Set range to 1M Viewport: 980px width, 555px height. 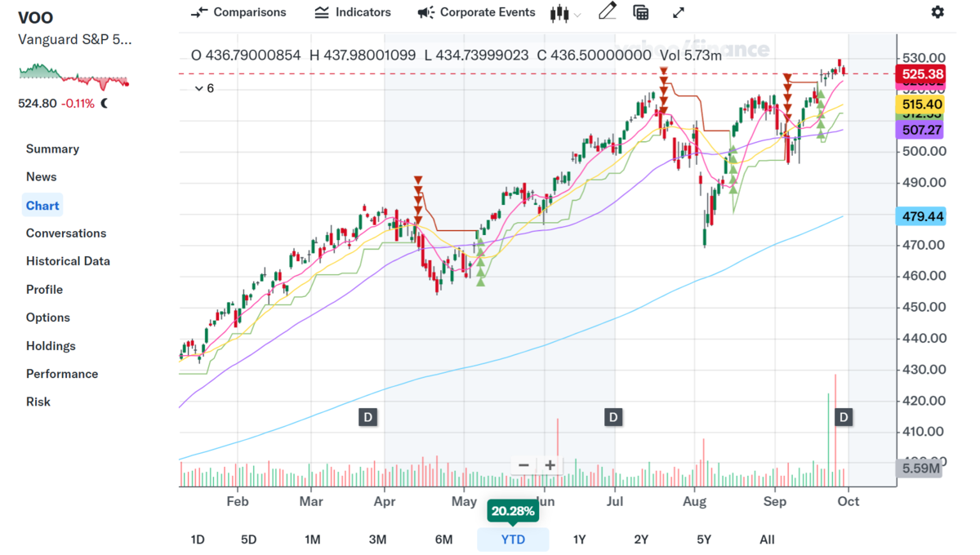(x=312, y=539)
